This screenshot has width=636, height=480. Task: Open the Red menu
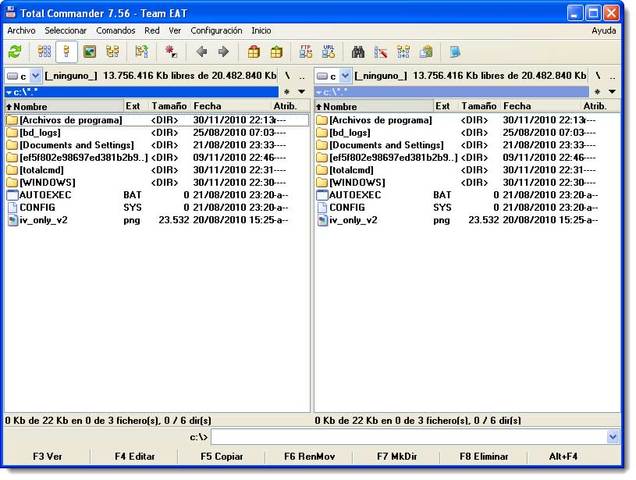point(152,30)
